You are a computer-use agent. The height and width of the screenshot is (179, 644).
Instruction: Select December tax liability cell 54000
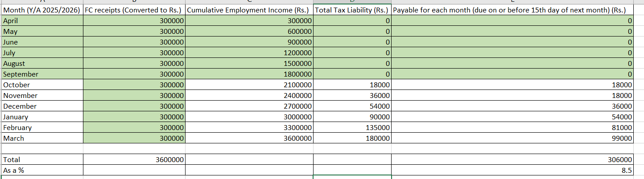click(352, 106)
